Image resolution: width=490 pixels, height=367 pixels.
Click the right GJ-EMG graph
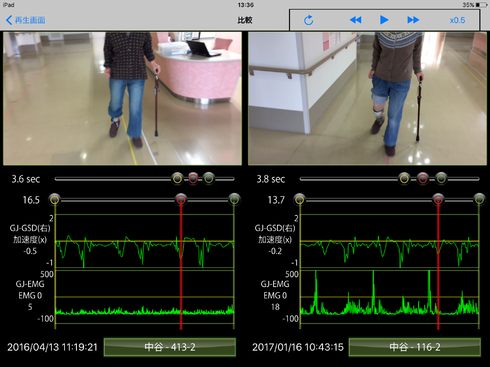389,297
